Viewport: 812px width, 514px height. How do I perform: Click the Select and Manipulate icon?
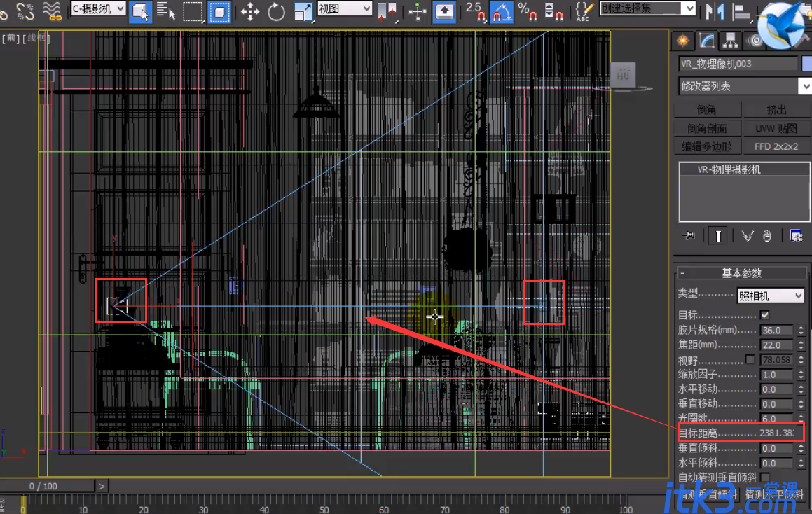(x=418, y=11)
